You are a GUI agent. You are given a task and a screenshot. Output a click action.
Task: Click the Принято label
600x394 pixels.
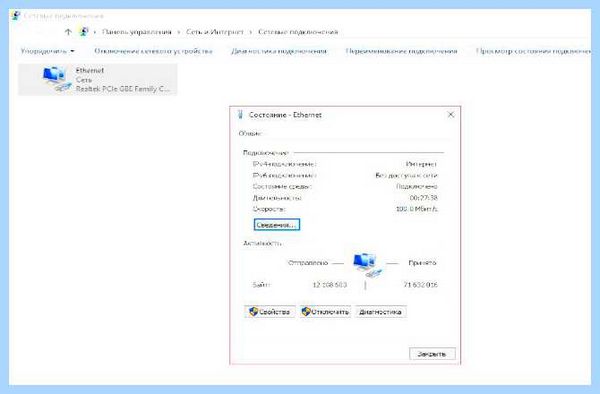pos(422,263)
